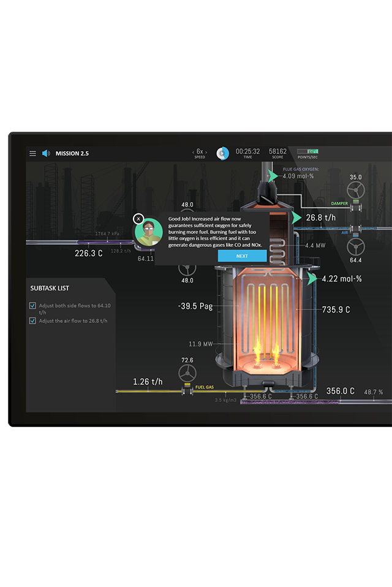Click the round timer clock icon
392x587 pixels.
[x=223, y=153]
